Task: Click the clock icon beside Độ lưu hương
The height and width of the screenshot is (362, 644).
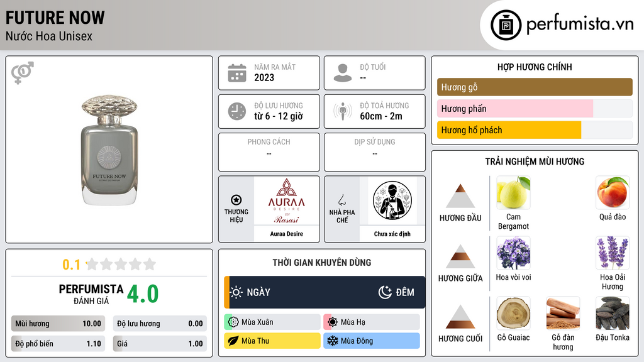Action: coord(237,111)
